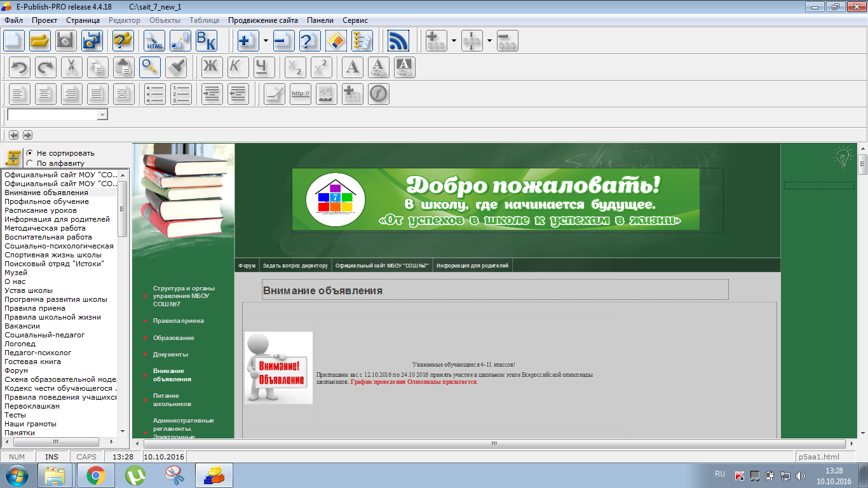Open the 'Продвижение сайта' menu
Image resolution: width=868 pixels, height=488 pixels.
pos(263,20)
